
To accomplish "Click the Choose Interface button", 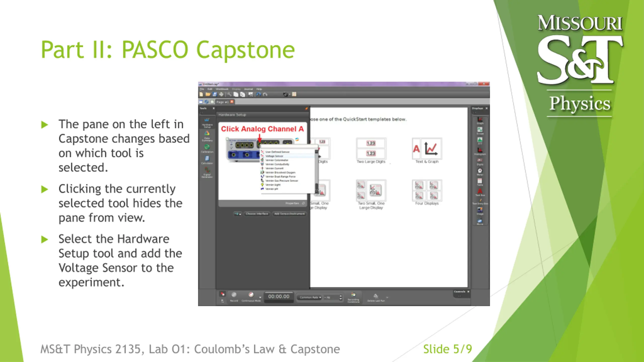I will click(x=257, y=214).
